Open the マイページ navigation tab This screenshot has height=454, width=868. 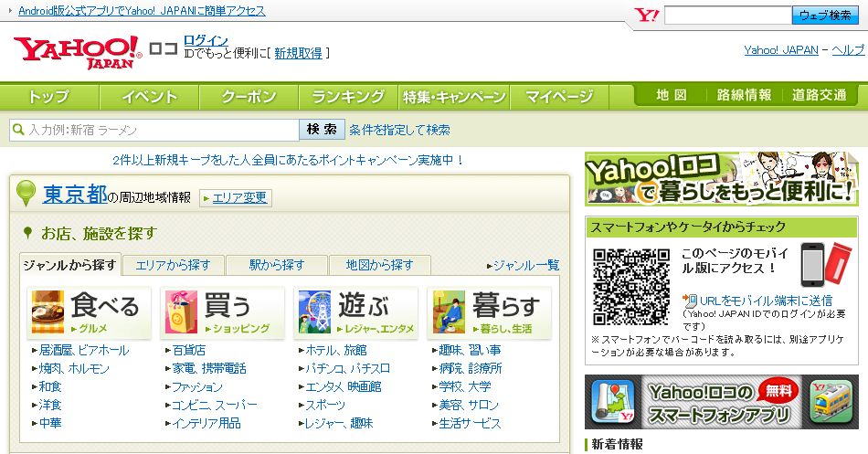click(559, 97)
